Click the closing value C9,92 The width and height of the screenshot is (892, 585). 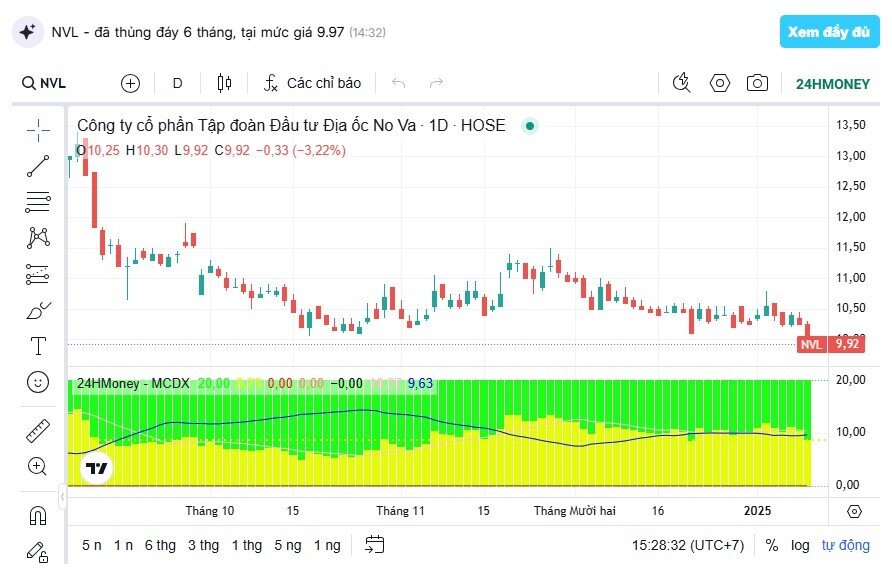[232, 151]
